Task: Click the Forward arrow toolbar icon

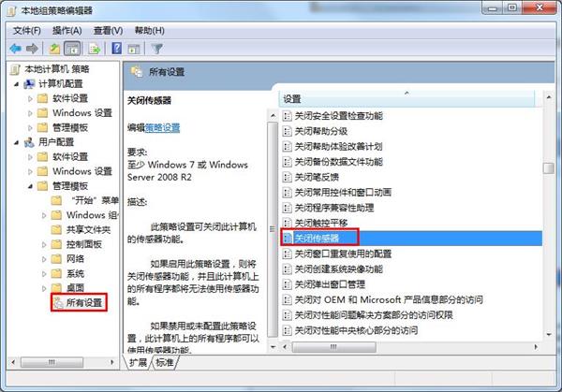Action: click(x=32, y=49)
